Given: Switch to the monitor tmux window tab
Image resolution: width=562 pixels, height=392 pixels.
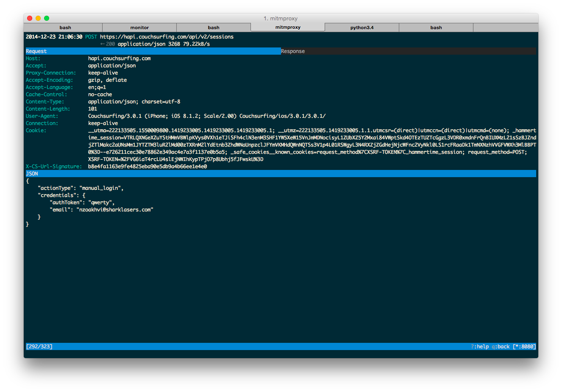Looking at the screenshot, I should click(x=139, y=27).
